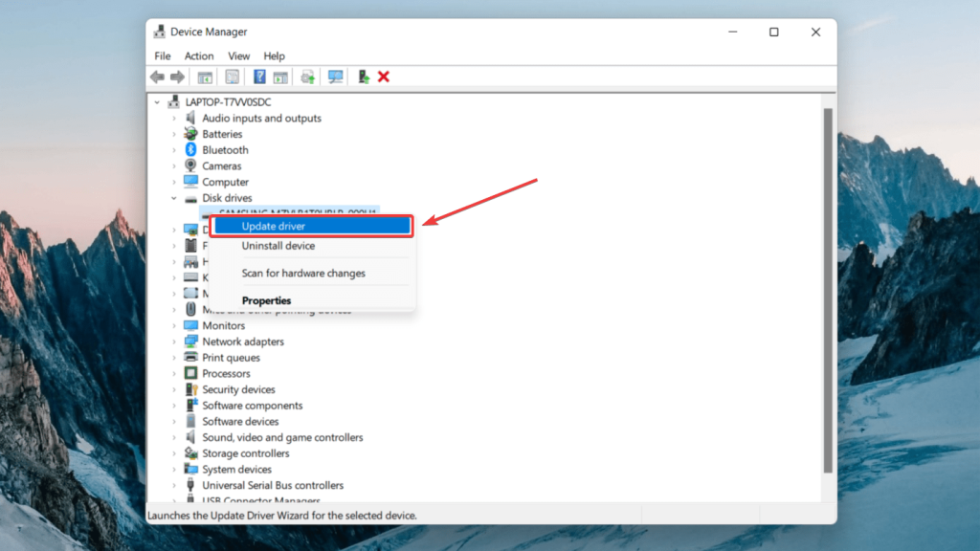Select the Scan for hardware changes toolbar icon
This screenshot has width=980, height=551.
coord(335,77)
